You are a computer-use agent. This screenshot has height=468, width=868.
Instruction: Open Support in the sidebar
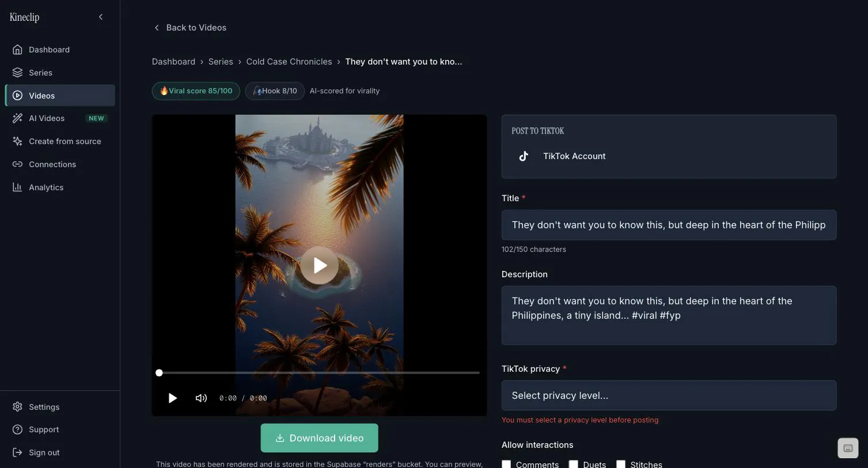(x=60, y=429)
